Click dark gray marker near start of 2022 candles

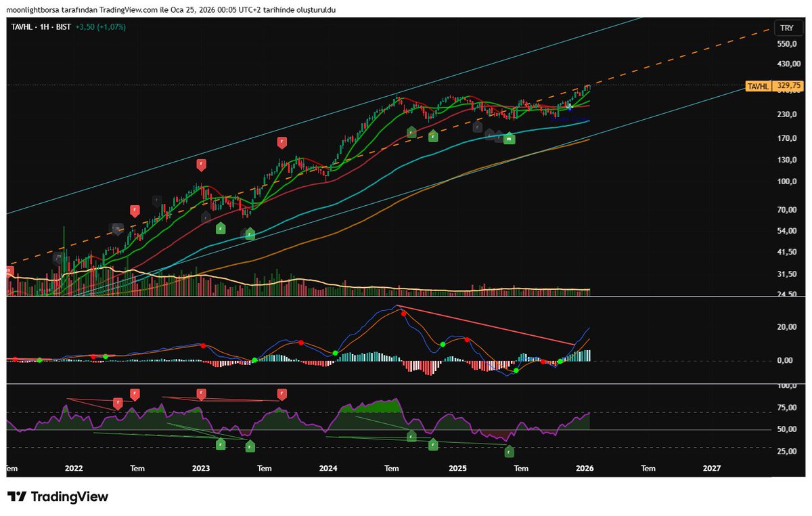coord(58,257)
